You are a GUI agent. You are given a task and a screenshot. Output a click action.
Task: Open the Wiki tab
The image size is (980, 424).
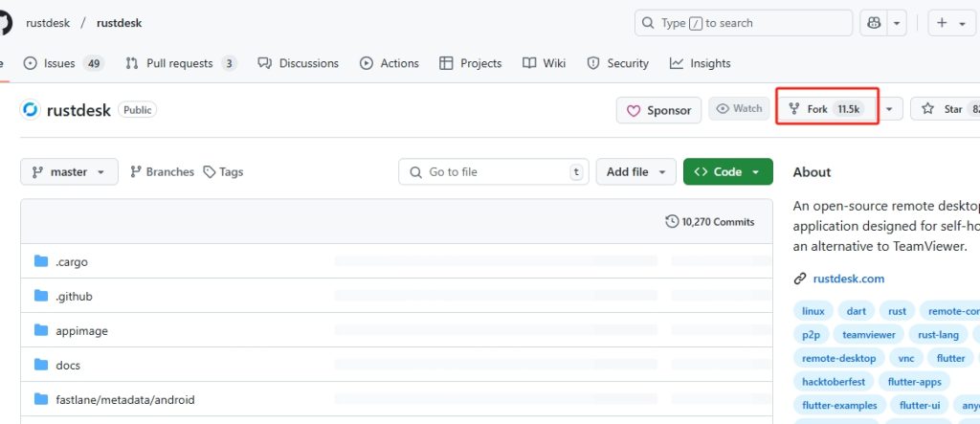coord(545,63)
